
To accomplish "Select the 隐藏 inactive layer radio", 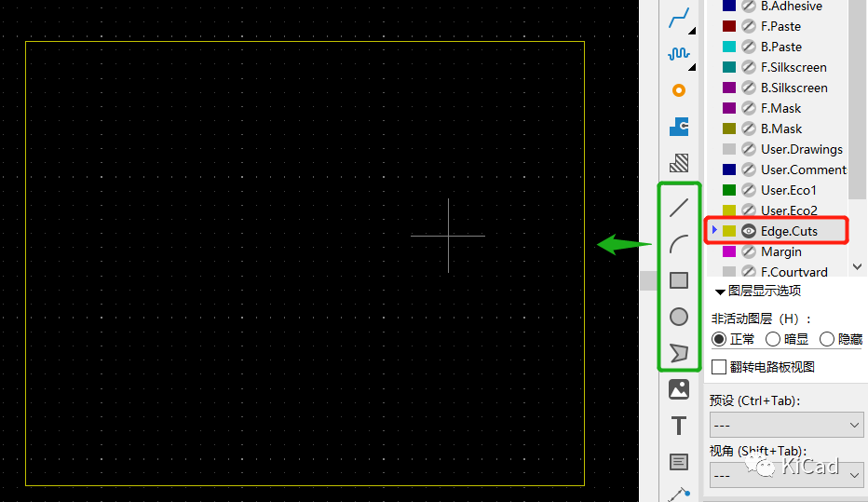I will pyautogui.click(x=826, y=339).
